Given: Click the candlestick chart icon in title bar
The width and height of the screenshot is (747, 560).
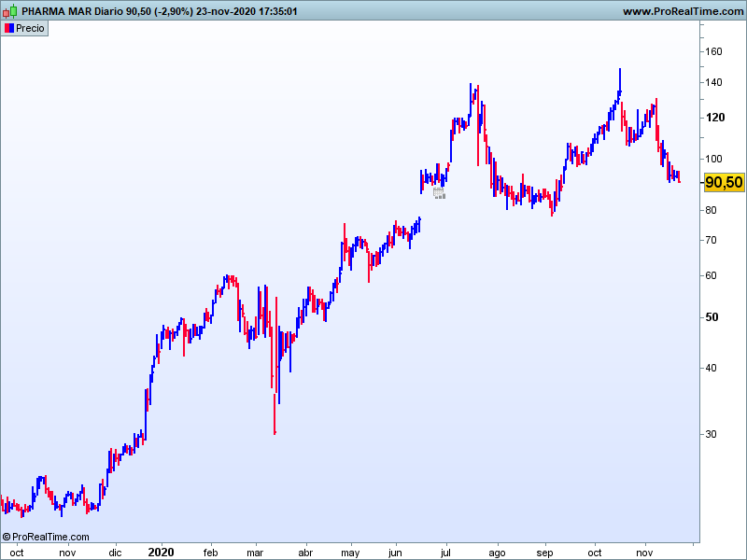Looking at the screenshot, I should tap(10, 11).
